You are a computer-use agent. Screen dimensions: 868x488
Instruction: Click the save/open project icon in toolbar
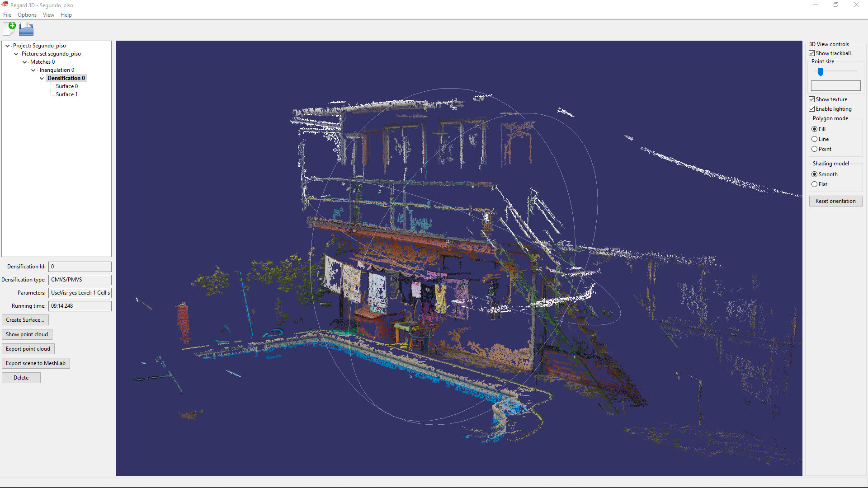coord(27,28)
